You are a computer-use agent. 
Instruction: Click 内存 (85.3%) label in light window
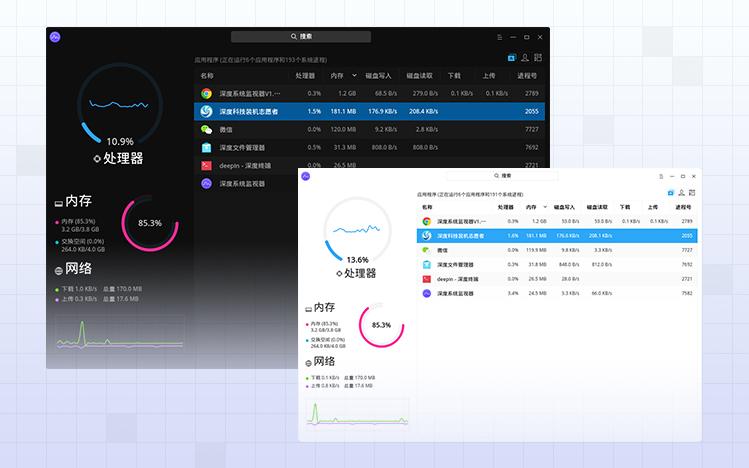pos(324,324)
